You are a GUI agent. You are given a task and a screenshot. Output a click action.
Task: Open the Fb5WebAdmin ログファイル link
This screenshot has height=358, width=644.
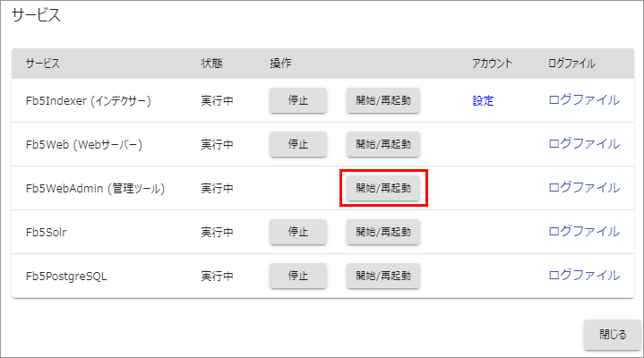pos(583,188)
